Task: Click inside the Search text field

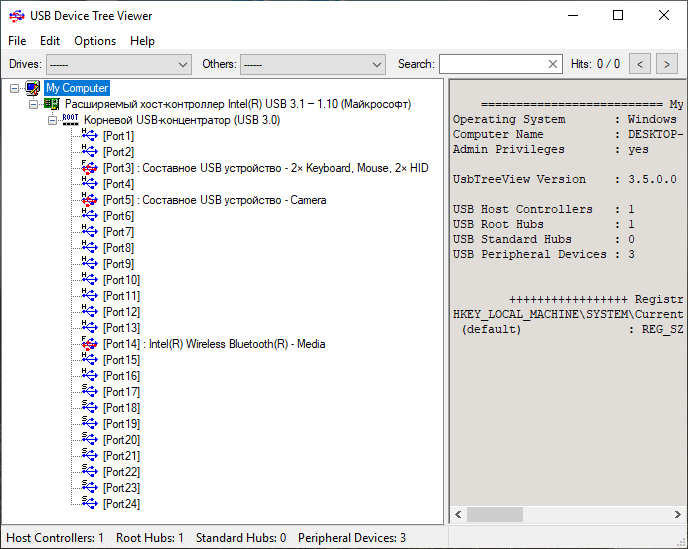Action: click(x=492, y=64)
